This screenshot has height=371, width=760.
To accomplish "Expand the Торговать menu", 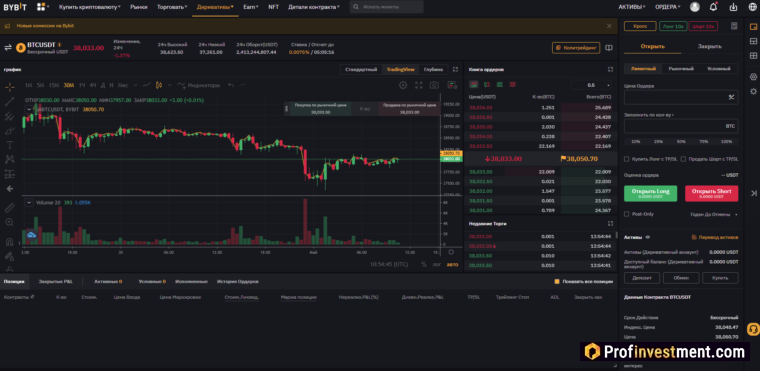I will point(172,7).
